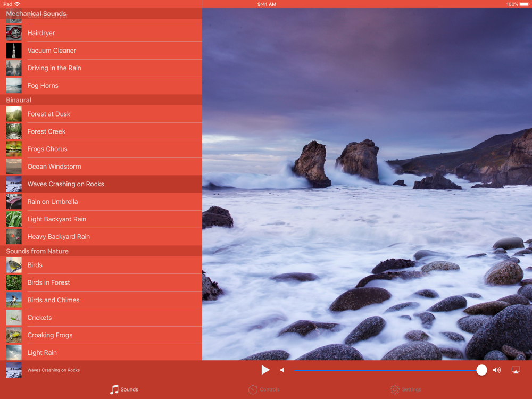Tap the high volume speaker icon
The height and width of the screenshot is (399, 532).
(496, 370)
